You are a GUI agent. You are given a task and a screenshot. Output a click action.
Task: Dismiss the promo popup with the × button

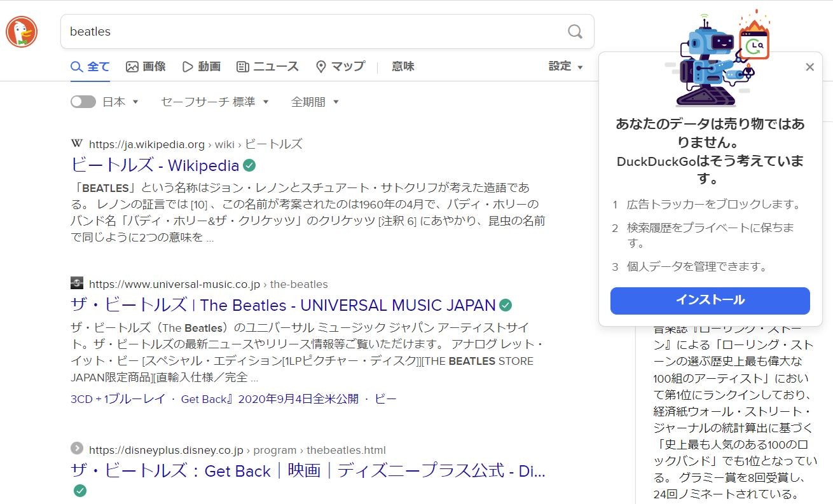(x=810, y=67)
